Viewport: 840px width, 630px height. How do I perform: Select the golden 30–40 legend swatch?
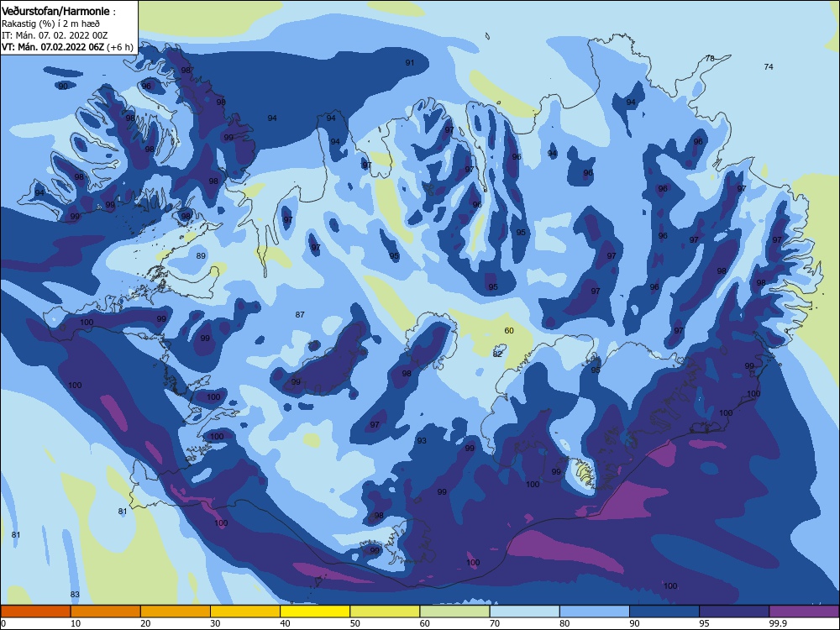pyautogui.click(x=245, y=612)
